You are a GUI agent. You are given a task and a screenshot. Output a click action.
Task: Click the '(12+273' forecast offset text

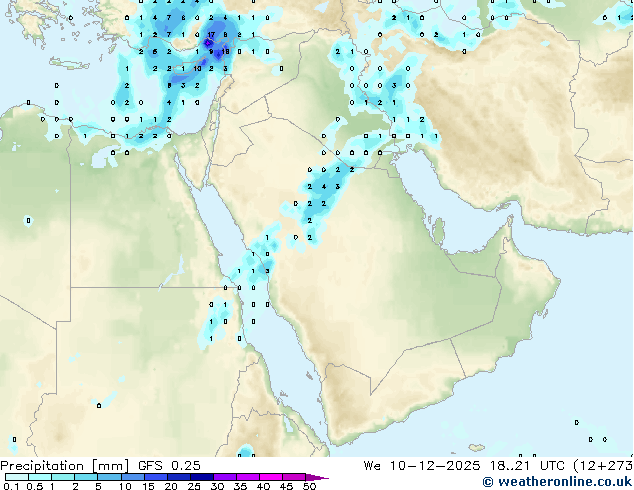[x=603, y=466]
